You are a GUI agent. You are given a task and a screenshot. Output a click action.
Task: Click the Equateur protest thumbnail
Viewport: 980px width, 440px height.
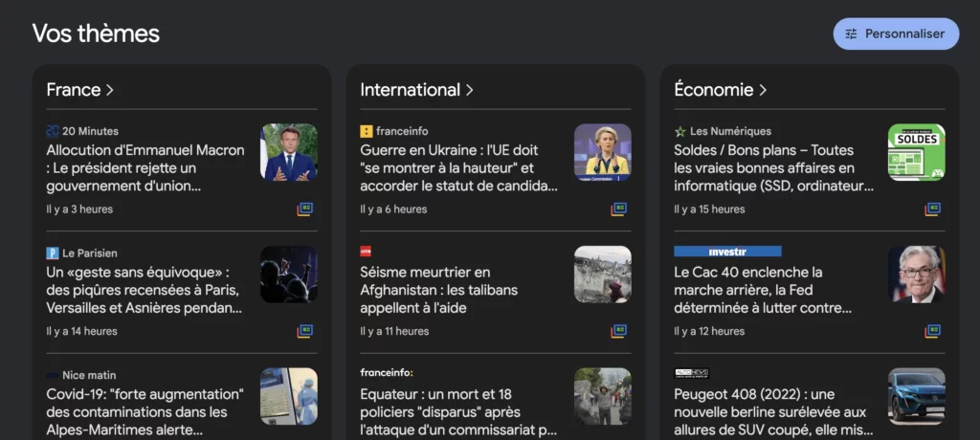[x=603, y=396]
